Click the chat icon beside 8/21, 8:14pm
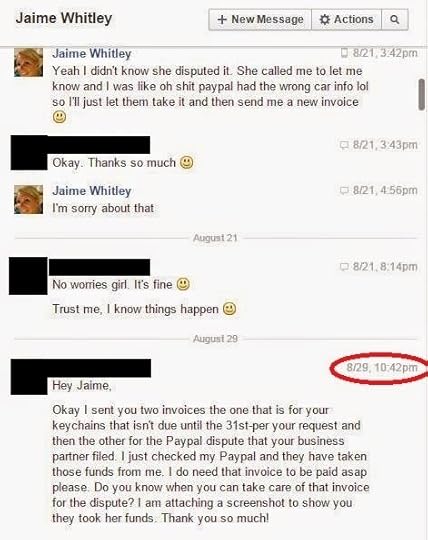 click(x=344, y=267)
